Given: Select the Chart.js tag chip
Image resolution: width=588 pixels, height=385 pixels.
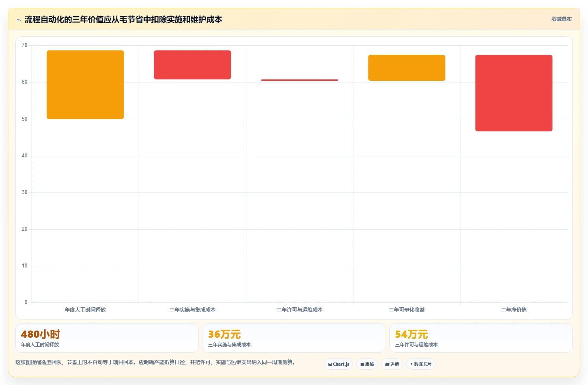Looking at the screenshot, I should [338, 364].
